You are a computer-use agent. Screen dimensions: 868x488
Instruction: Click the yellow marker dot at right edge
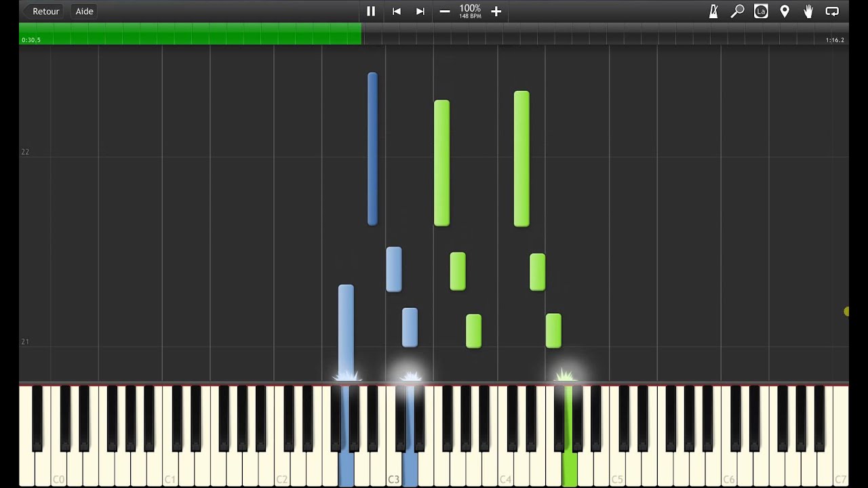click(x=846, y=312)
